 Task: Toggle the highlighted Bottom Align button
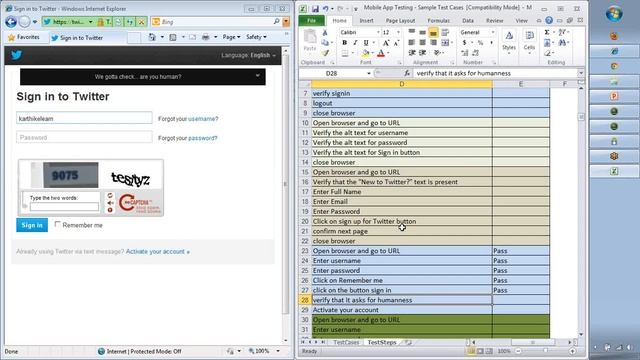click(433, 32)
